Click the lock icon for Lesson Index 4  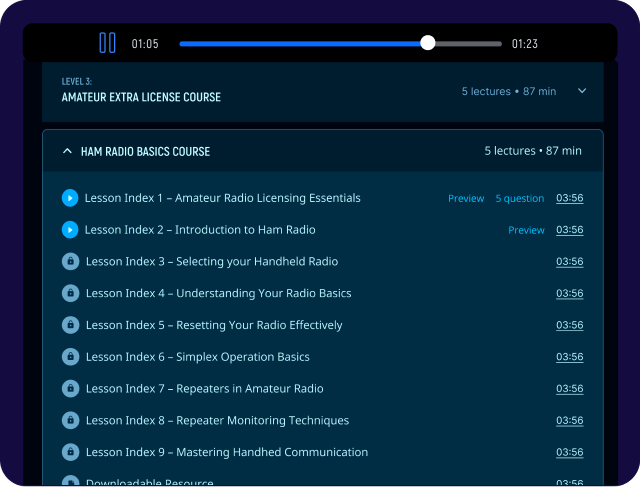tap(70, 293)
